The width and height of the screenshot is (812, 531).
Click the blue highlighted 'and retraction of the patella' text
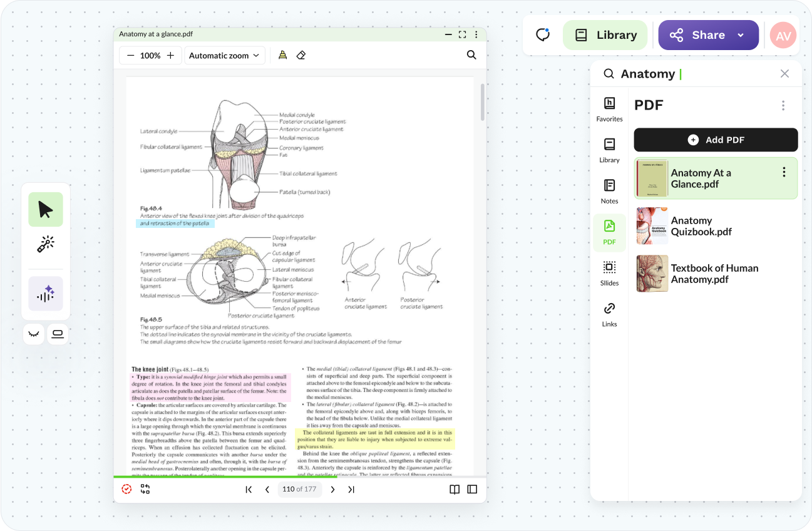pyautogui.click(x=175, y=224)
